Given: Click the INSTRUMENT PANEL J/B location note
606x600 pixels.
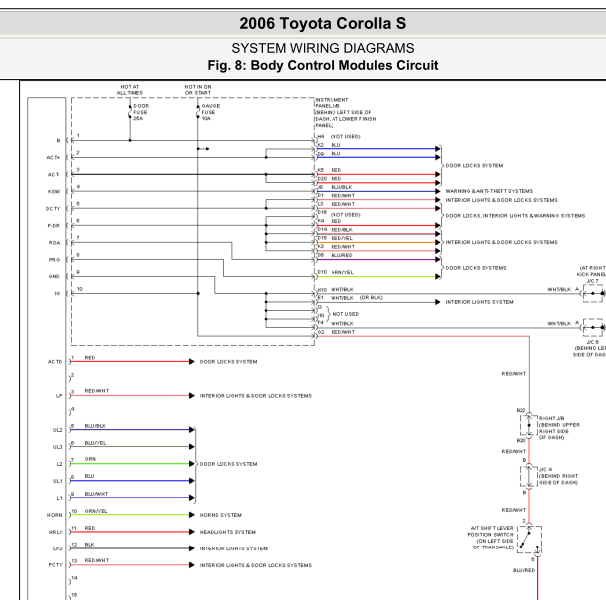Looking at the screenshot, I should pyautogui.click(x=346, y=112).
